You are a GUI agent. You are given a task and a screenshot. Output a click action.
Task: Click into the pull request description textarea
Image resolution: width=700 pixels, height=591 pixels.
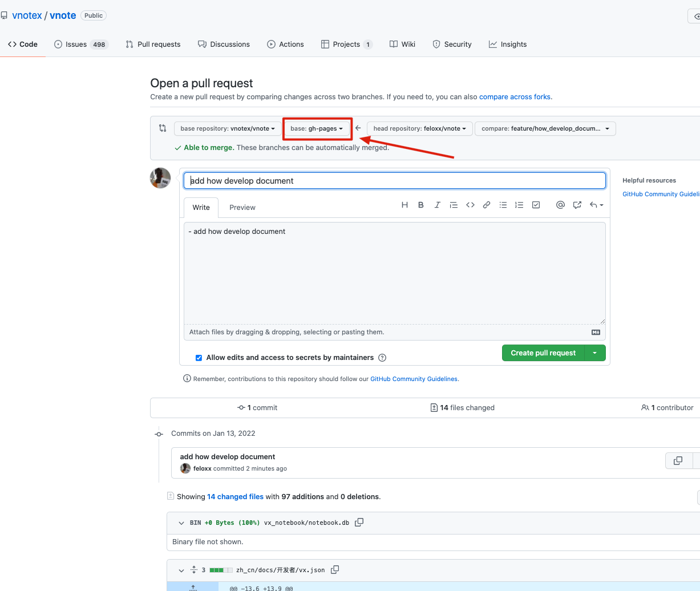tap(395, 273)
